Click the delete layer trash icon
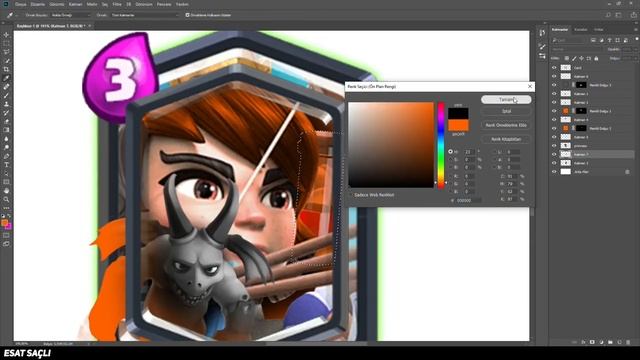Image resolution: width=640 pixels, height=360 pixels. click(x=628, y=342)
